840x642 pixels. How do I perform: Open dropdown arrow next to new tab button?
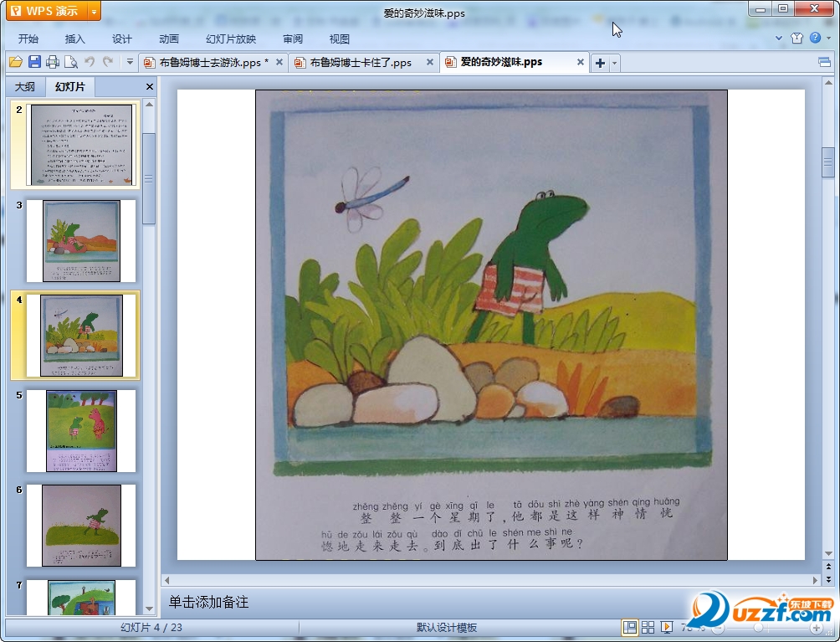(x=615, y=63)
